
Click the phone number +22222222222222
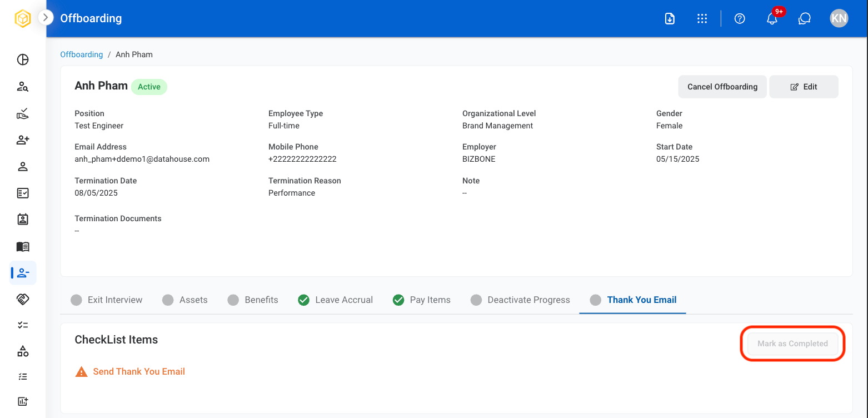pyautogui.click(x=302, y=159)
